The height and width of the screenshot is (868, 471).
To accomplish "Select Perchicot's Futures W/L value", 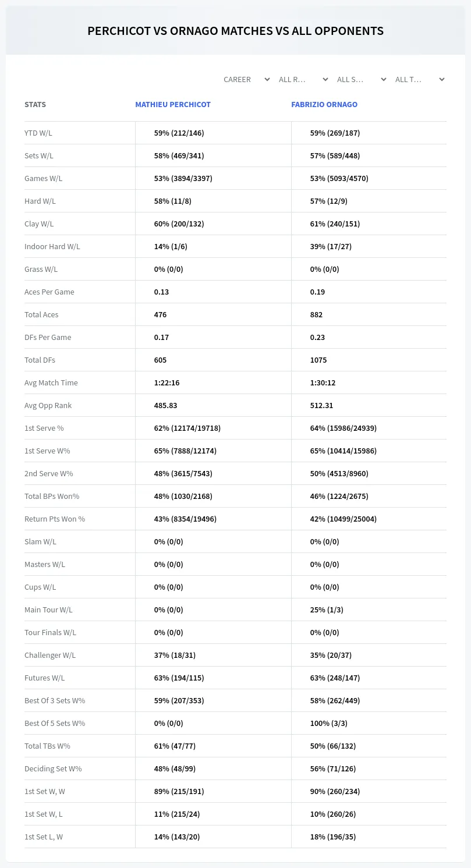I will 179,678.
